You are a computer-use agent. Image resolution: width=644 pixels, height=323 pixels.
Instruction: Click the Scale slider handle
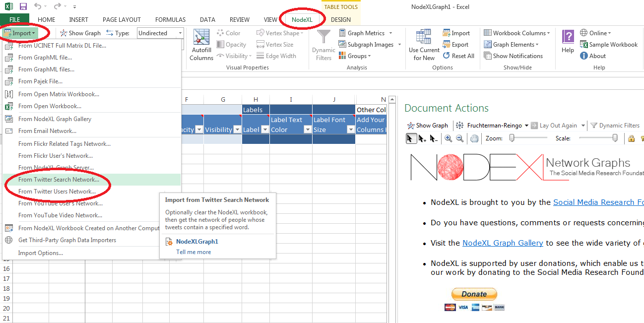point(615,138)
